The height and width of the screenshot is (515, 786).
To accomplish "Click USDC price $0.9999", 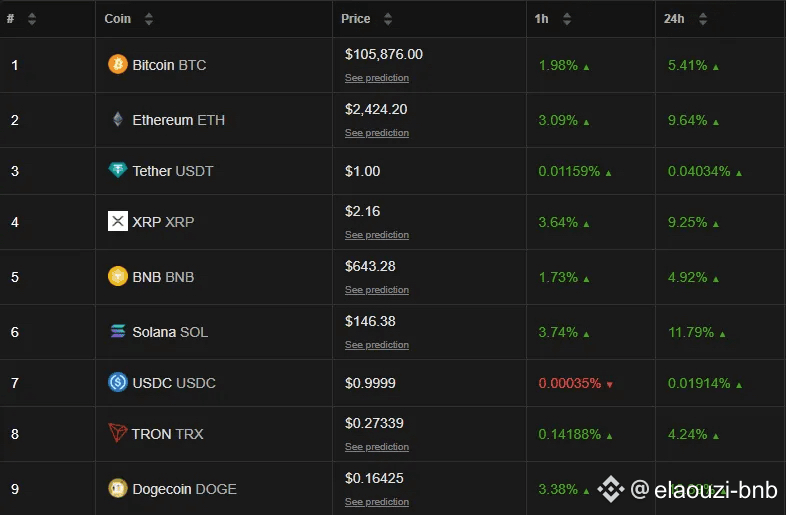I will tap(370, 383).
